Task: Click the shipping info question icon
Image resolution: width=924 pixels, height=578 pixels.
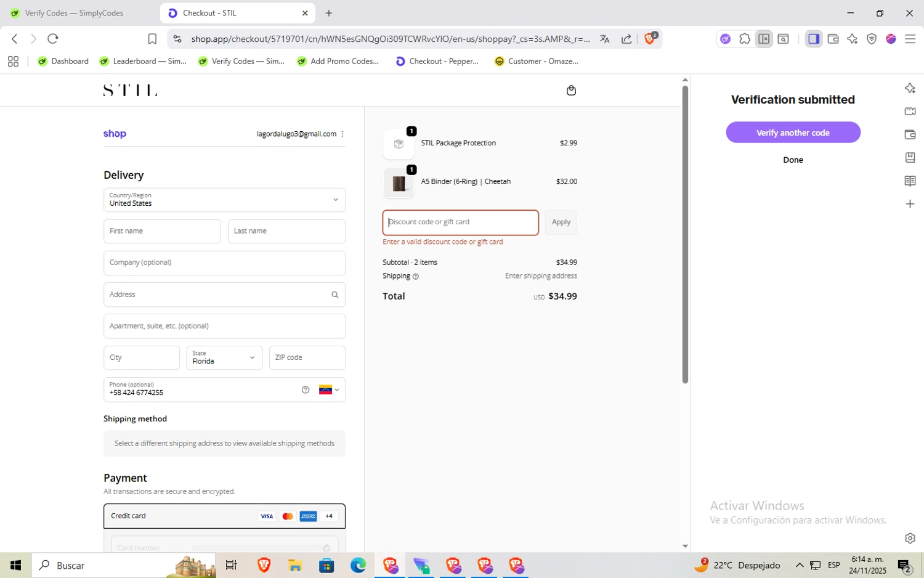Action: point(416,277)
